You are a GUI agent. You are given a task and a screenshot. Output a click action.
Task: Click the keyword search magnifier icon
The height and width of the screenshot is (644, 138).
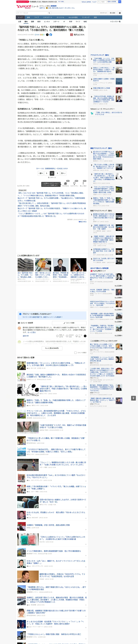click(49, 13)
